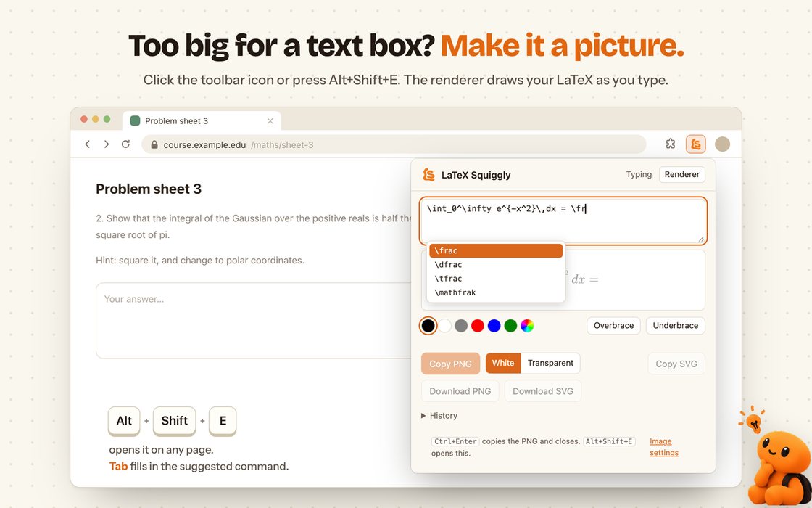Select the black color swatch

coord(428,326)
